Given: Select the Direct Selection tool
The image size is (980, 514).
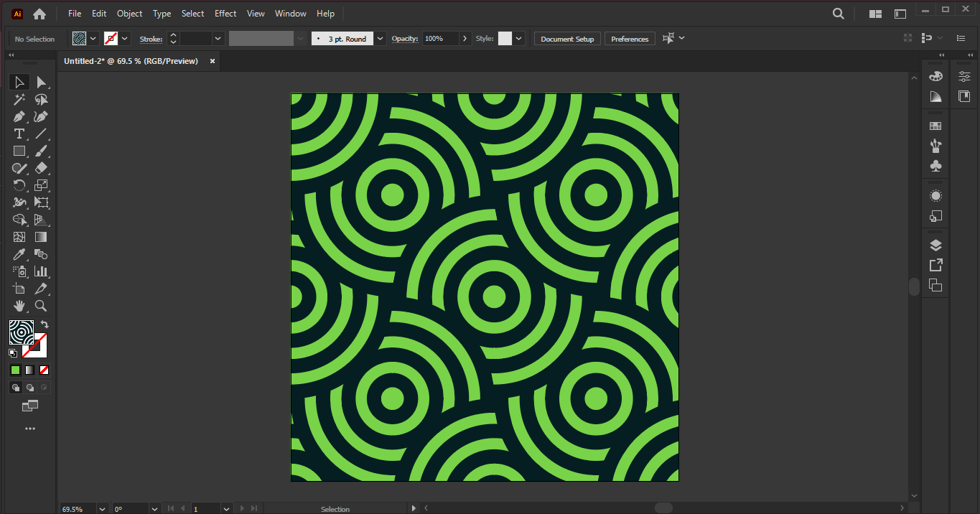Looking at the screenshot, I should [41, 83].
